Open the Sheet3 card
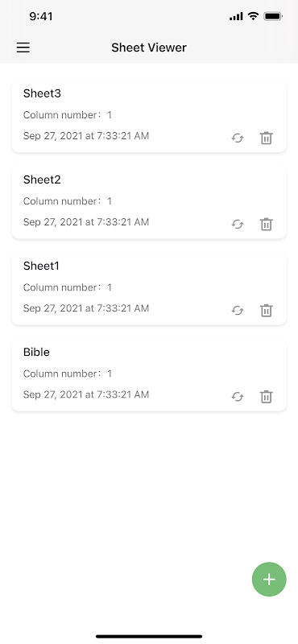Screen dimensions: 298x644 149,117
